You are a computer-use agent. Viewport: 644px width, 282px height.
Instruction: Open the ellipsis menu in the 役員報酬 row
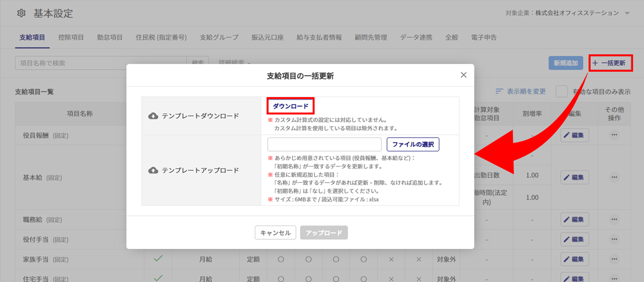pos(614,135)
